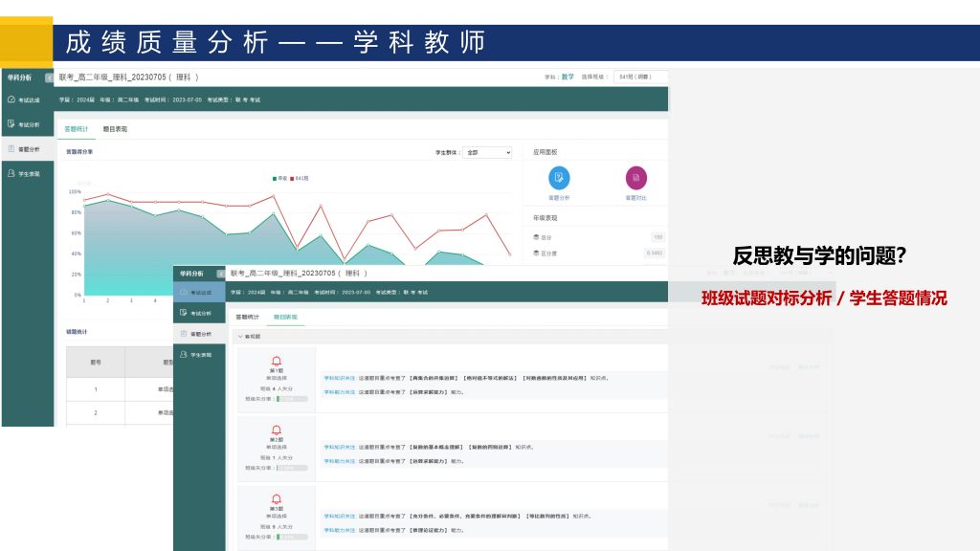Collapse the back 学科分析 sidebar with arrow

click(x=49, y=77)
